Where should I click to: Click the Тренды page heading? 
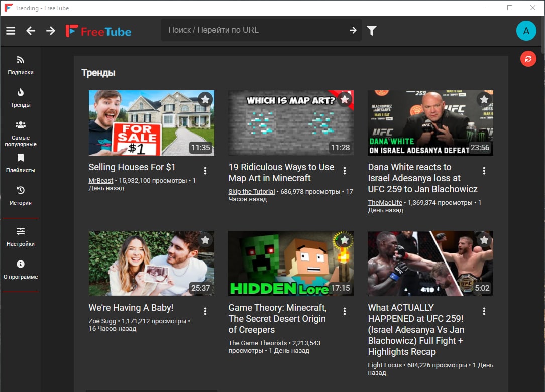coord(98,73)
